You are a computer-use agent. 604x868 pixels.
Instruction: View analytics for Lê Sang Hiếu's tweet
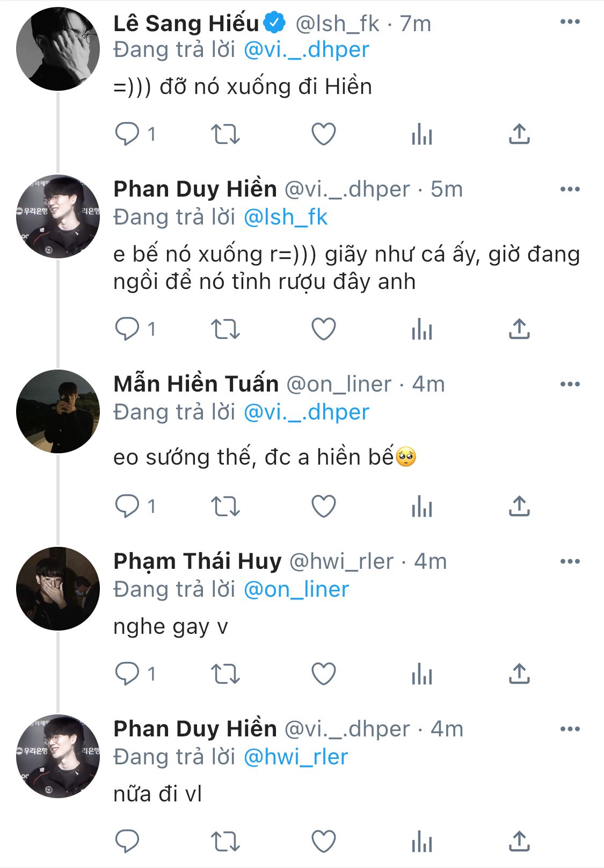coord(422,134)
